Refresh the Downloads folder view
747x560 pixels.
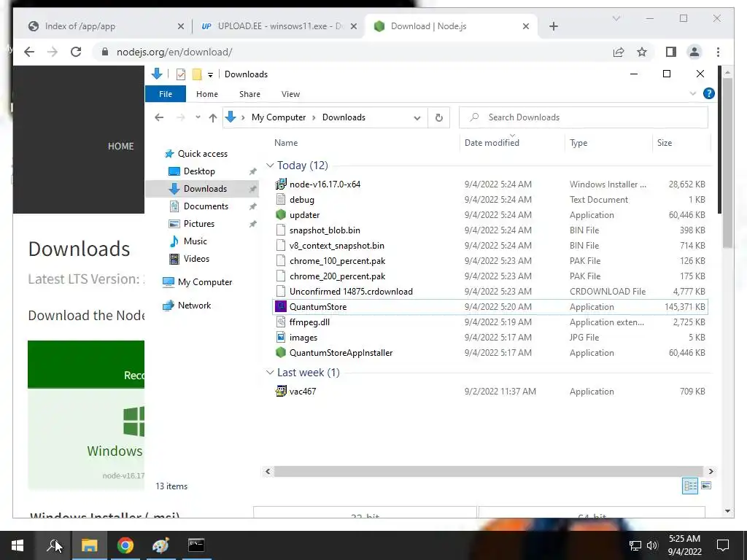438,117
